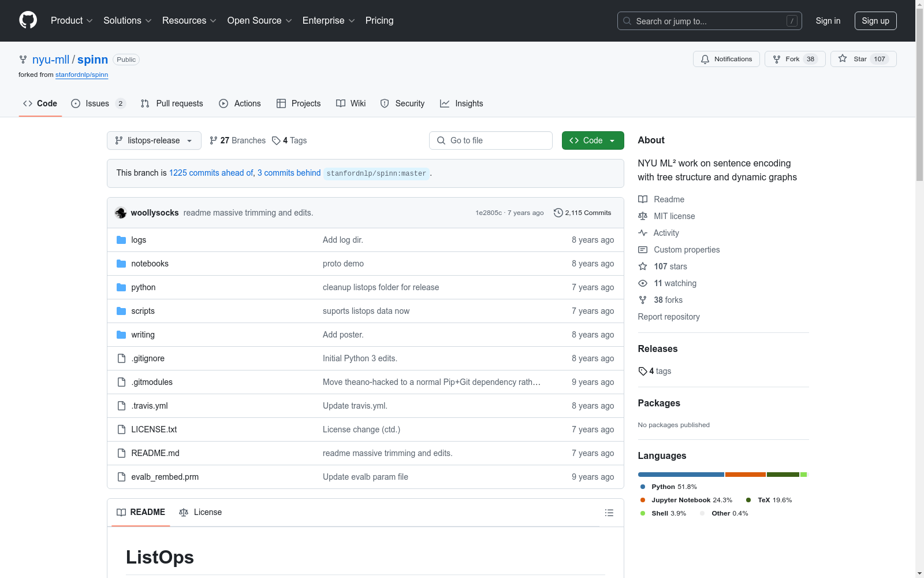Screen dimensions: 924x578
Task: Click the fork icon beside 38 forks
Action: [x=643, y=300]
